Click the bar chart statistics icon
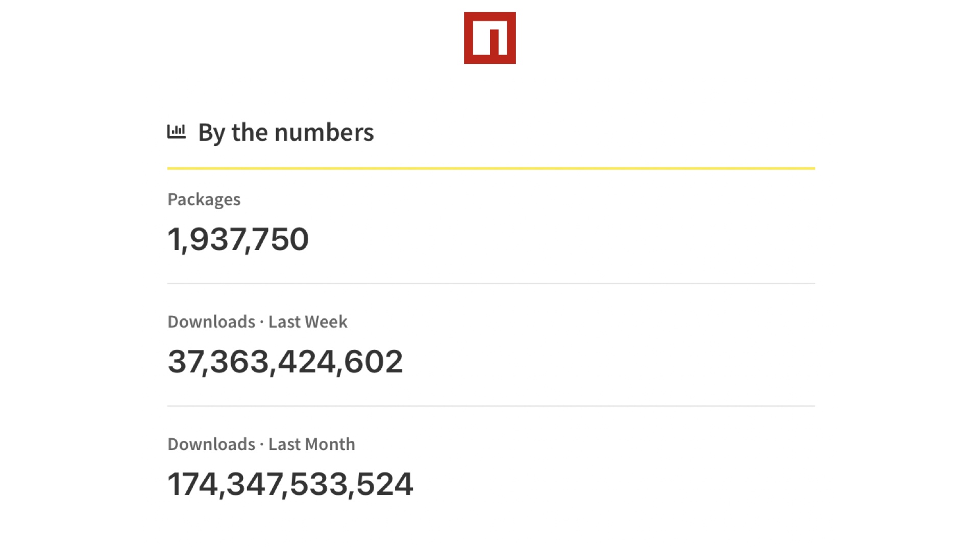 click(x=176, y=132)
